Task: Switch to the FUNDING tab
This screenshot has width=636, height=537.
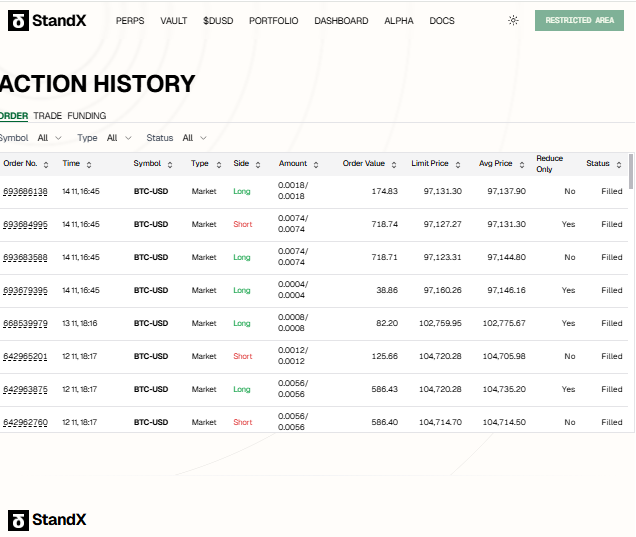Action: (x=87, y=116)
